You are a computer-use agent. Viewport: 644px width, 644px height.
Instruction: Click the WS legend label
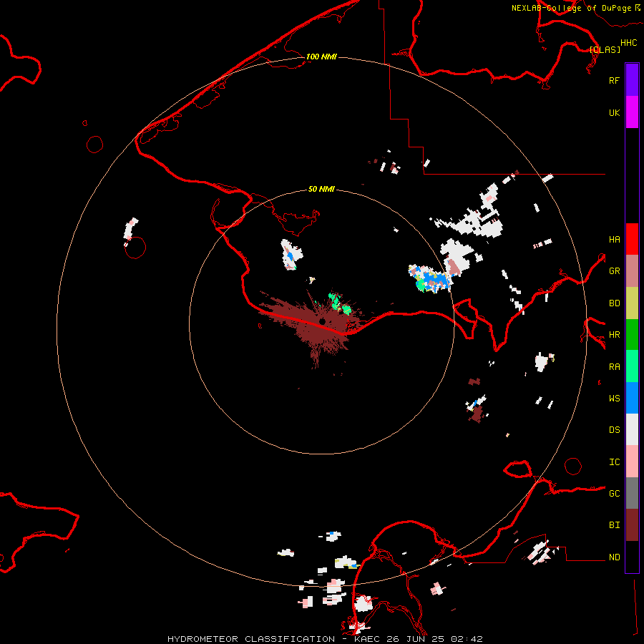(614, 398)
